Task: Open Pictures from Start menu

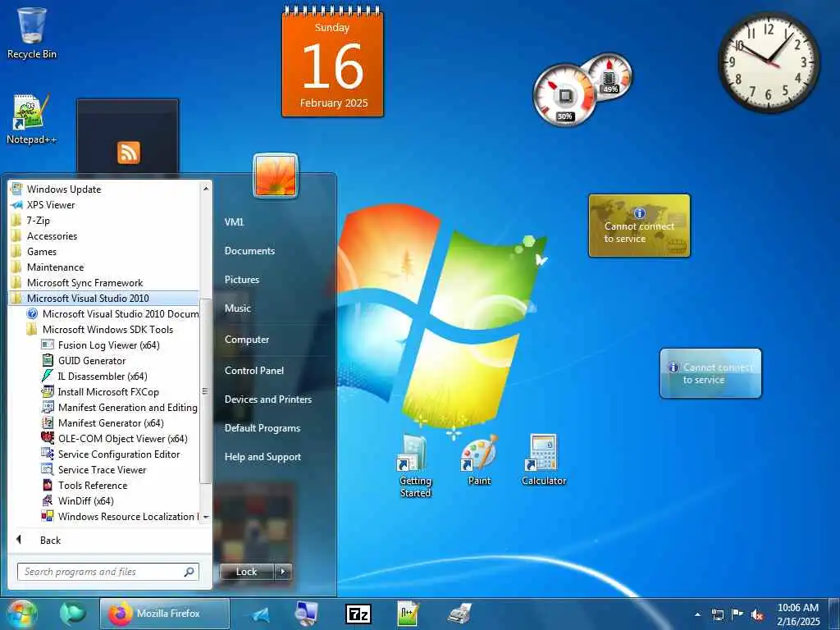Action: coord(242,280)
